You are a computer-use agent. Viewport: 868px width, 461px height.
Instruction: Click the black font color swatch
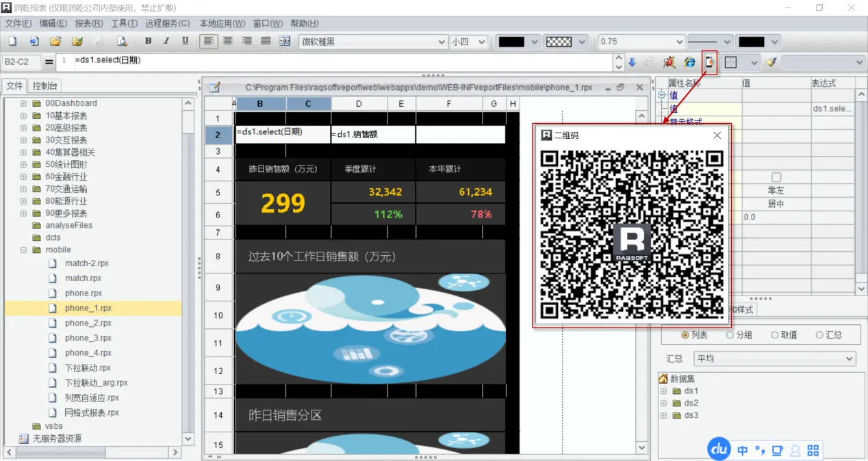click(x=511, y=42)
